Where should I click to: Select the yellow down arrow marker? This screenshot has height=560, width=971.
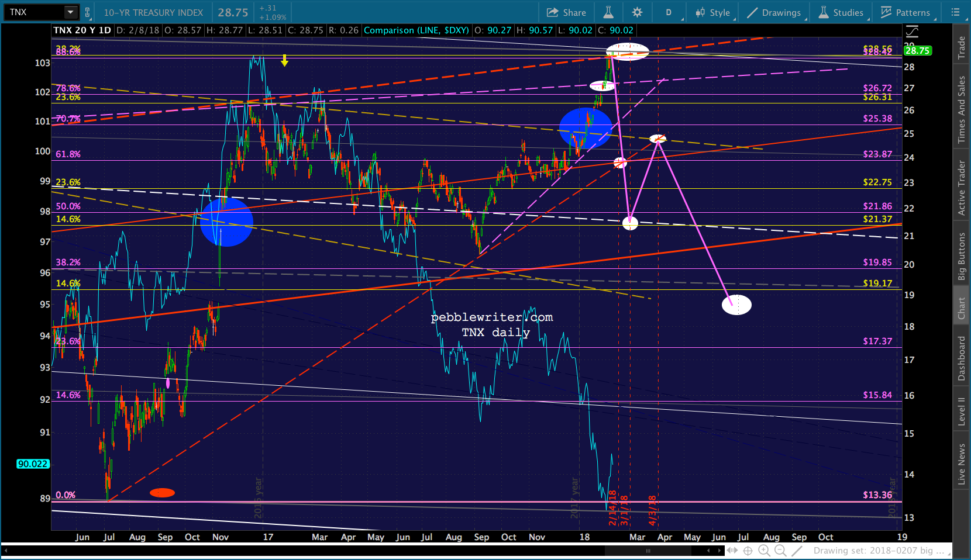click(284, 60)
